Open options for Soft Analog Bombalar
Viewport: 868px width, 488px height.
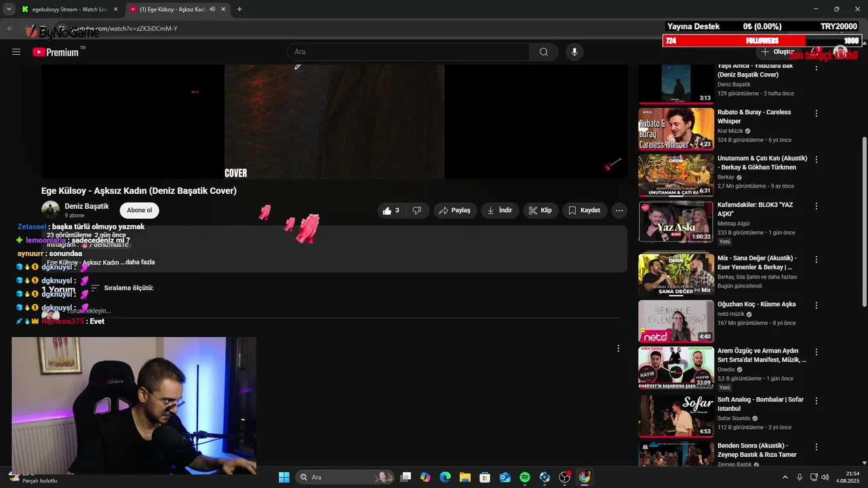[x=816, y=400]
